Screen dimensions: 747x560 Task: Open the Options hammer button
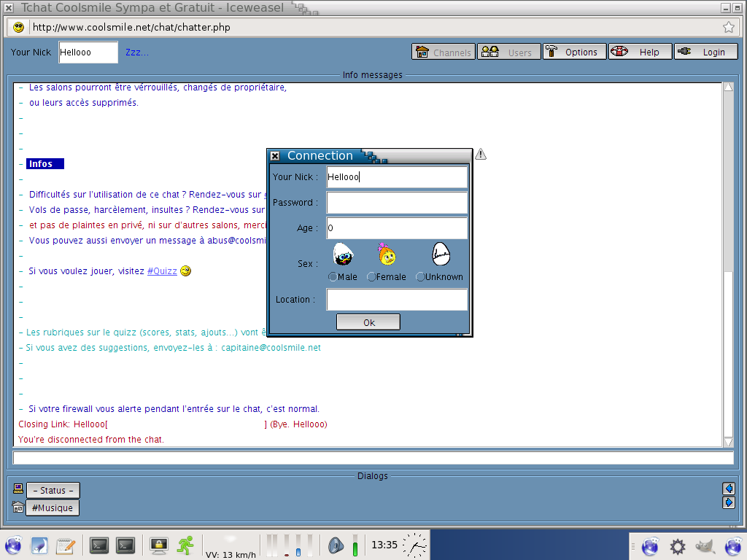pos(574,52)
